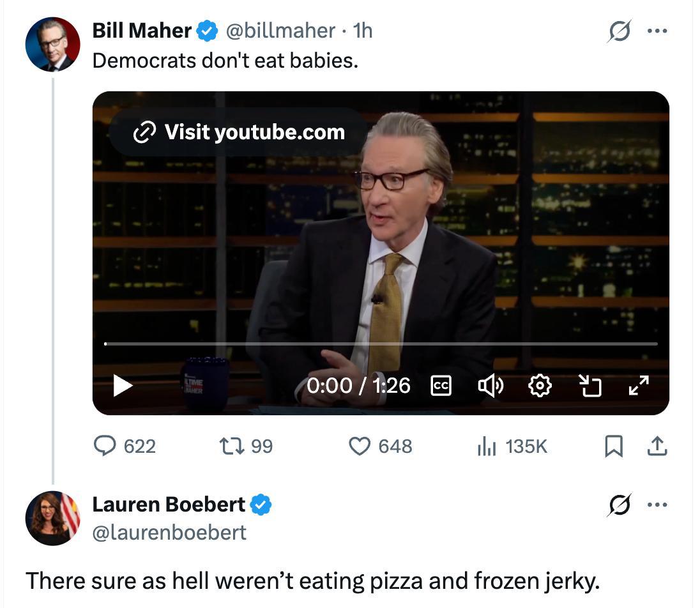Reply to Bill Maher's post

click(105, 446)
